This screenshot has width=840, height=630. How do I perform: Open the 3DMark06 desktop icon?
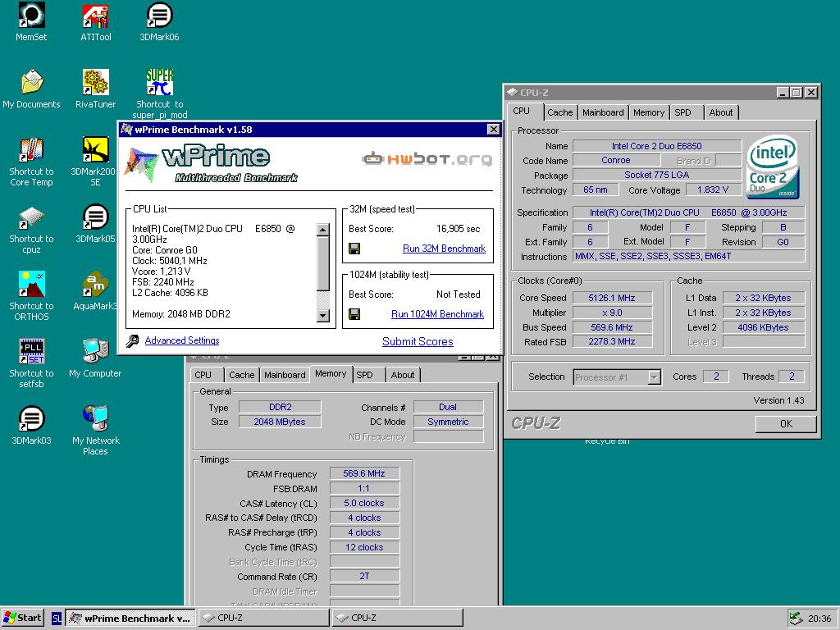[159, 15]
